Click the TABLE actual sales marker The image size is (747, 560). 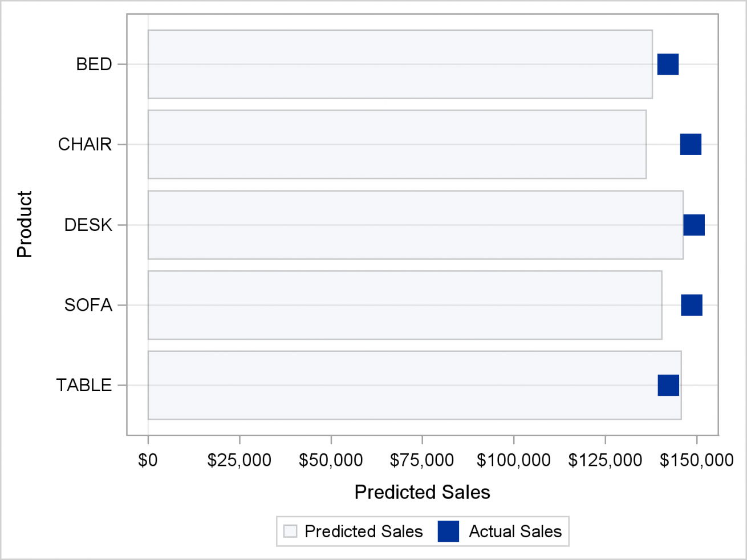click(668, 385)
